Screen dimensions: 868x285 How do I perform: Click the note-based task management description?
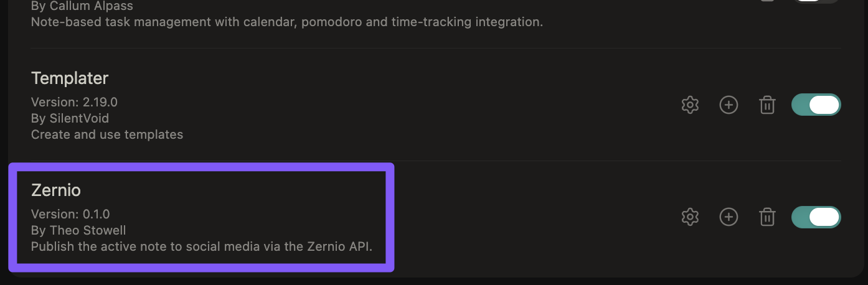287,22
